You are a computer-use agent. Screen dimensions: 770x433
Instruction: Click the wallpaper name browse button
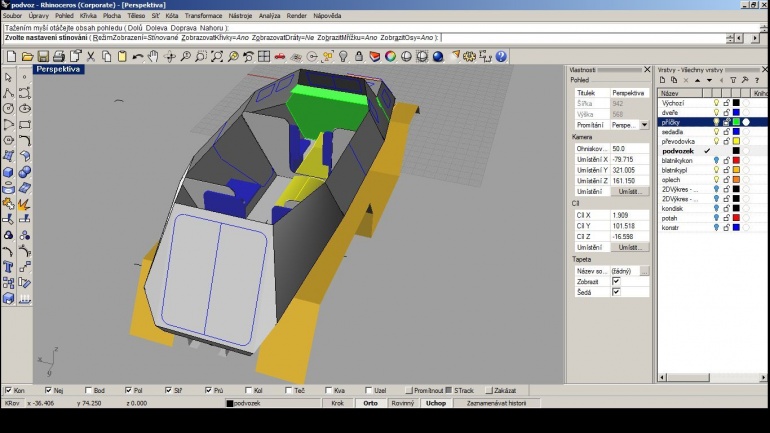[644, 271]
